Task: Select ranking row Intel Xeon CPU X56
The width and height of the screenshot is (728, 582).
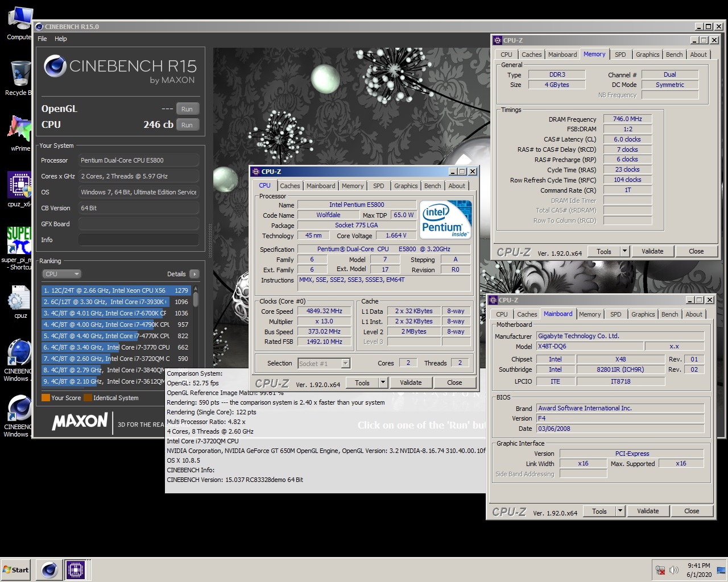Action: (x=116, y=290)
